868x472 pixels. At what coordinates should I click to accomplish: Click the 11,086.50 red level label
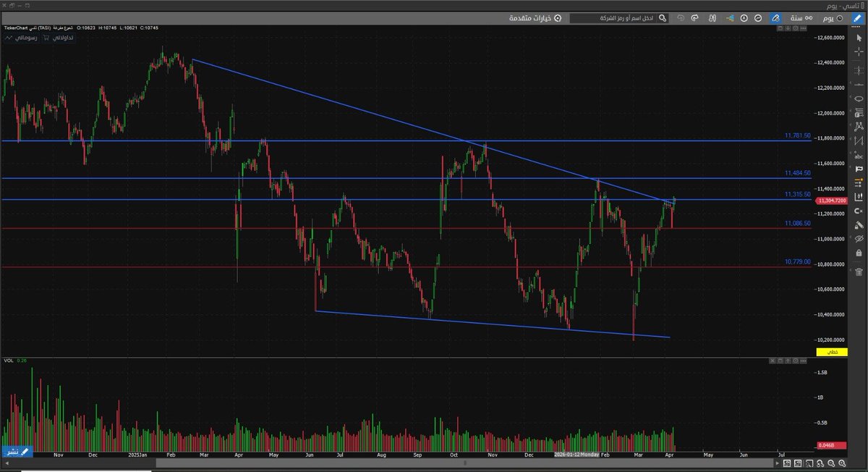(797, 224)
